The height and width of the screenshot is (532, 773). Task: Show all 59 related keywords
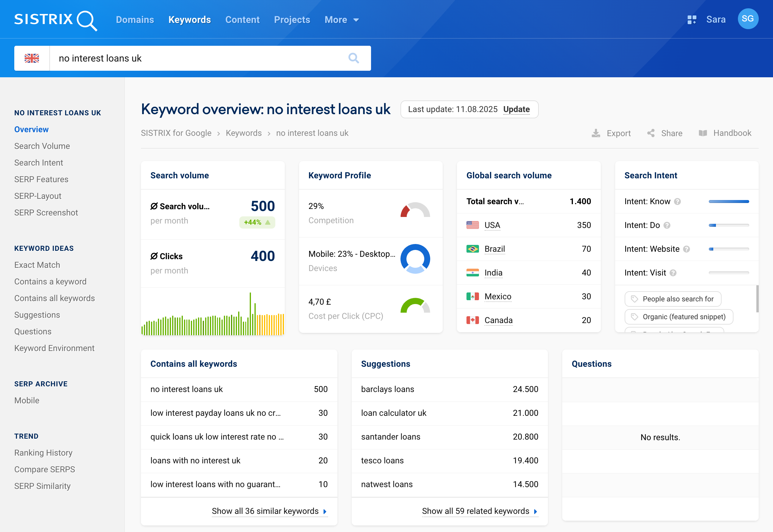click(x=475, y=511)
